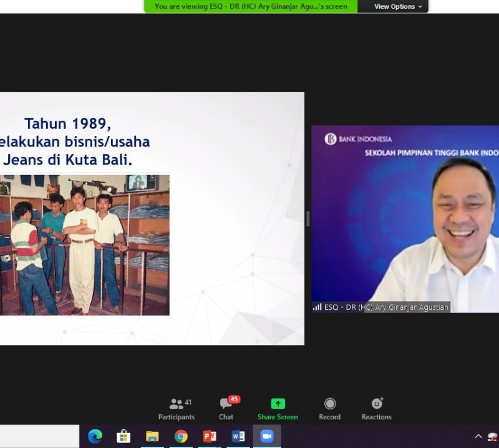The width and height of the screenshot is (499, 448).
Task: Click the speaker video of Ary Ginanjar
Action: point(405,218)
